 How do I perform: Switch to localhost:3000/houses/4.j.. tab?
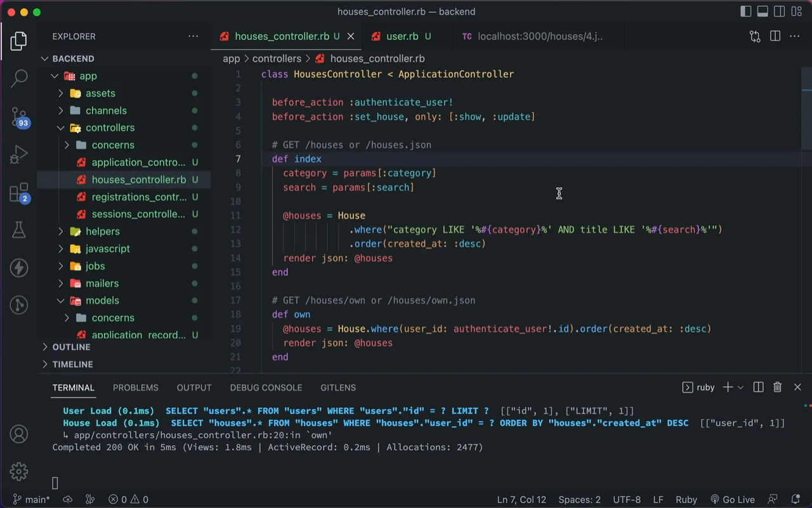point(539,36)
